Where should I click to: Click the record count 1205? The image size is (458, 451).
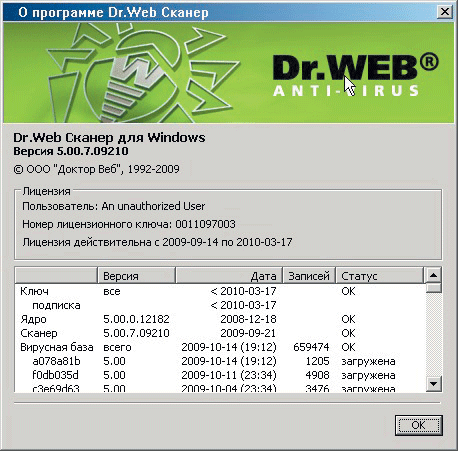[x=317, y=361]
